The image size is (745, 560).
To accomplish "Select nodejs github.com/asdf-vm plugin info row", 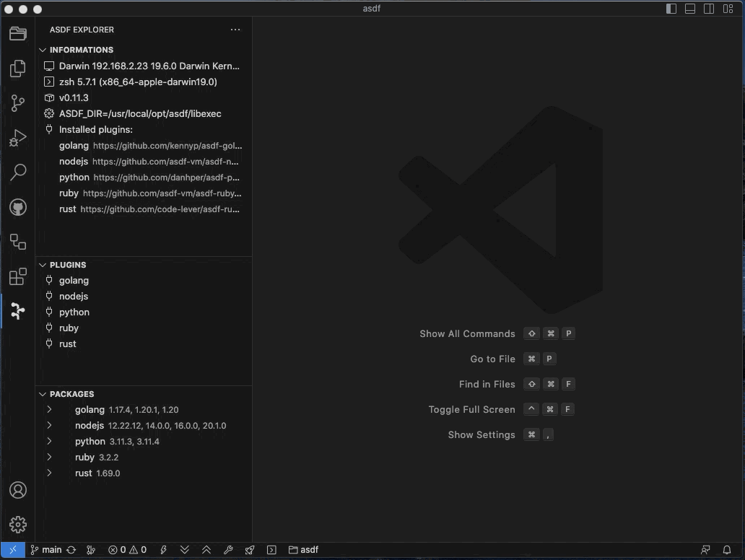I will click(x=144, y=162).
